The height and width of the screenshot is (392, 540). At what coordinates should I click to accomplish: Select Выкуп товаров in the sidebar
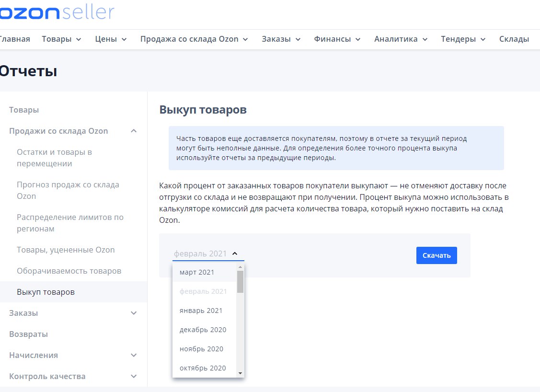pyautogui.click(x=73, y=292)
